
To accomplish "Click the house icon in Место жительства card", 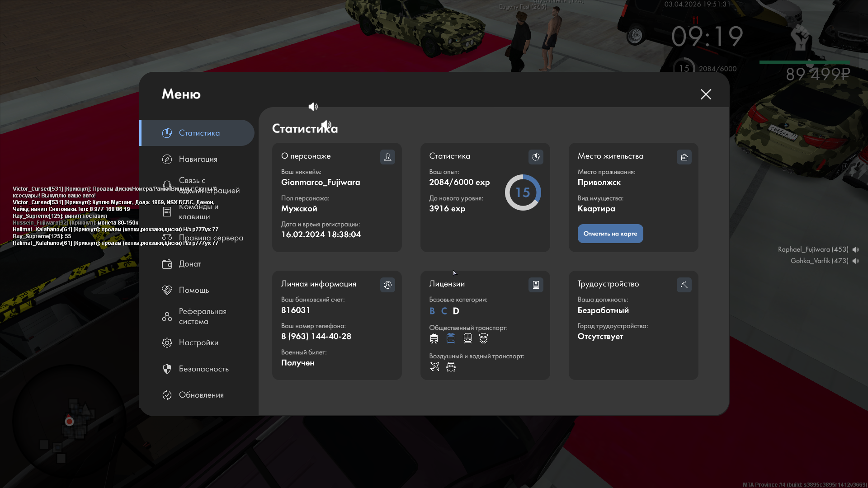I will point(684,157).
